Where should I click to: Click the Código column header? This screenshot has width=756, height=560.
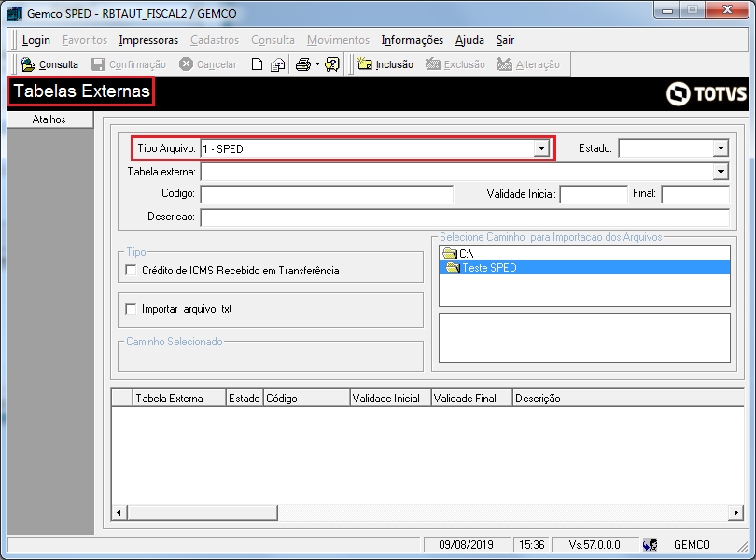click(307, 398)
